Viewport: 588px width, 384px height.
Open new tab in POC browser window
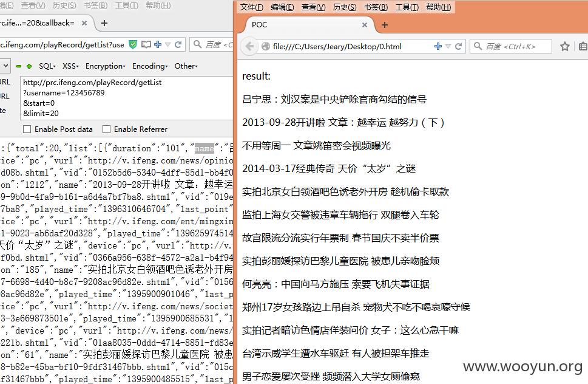(384, 25)
